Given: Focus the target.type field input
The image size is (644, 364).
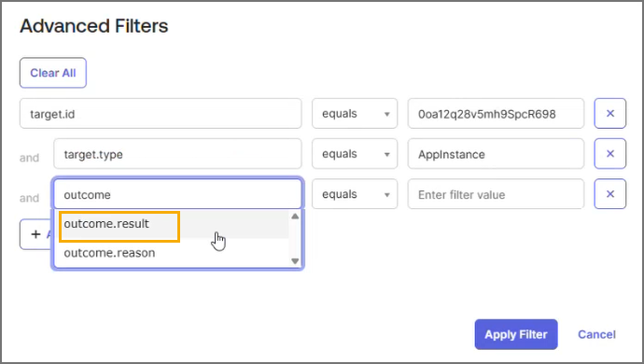Looking at the screenshot, I should (177, 154).
